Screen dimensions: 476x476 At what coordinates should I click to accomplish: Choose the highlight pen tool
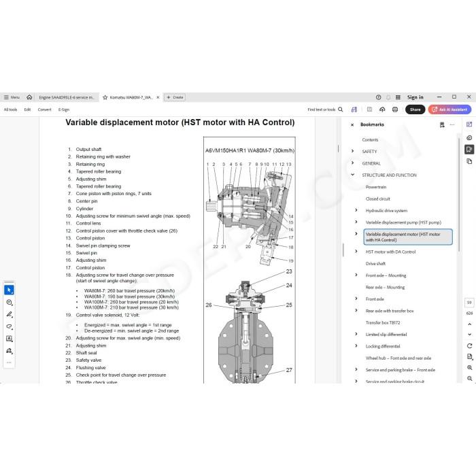[9, 314]
